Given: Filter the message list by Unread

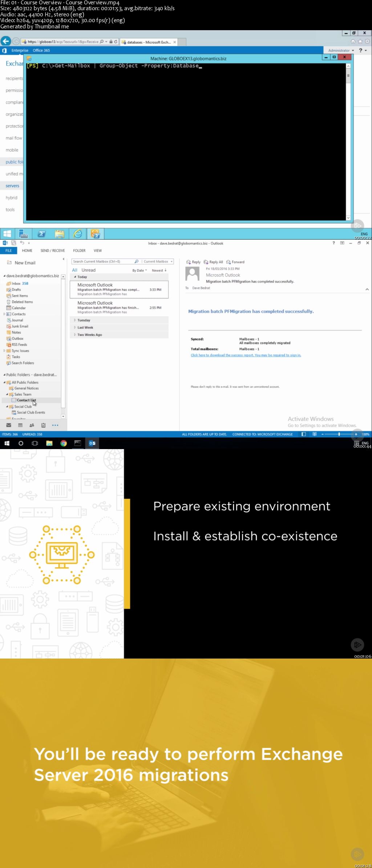Looking at the screenshot, I should pyautogui.click(x=89, y=270).
